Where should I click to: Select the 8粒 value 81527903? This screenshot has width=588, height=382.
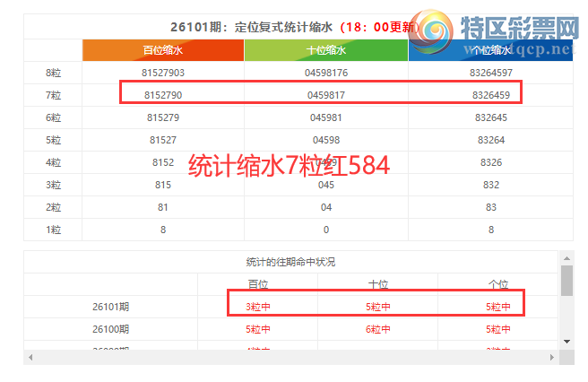(x=163, y=73)
